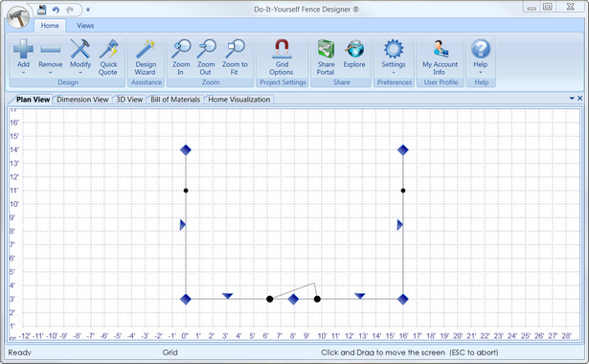Open the 3D View tab
Viewport: 589px width, 364px height.
coord(129,100)
